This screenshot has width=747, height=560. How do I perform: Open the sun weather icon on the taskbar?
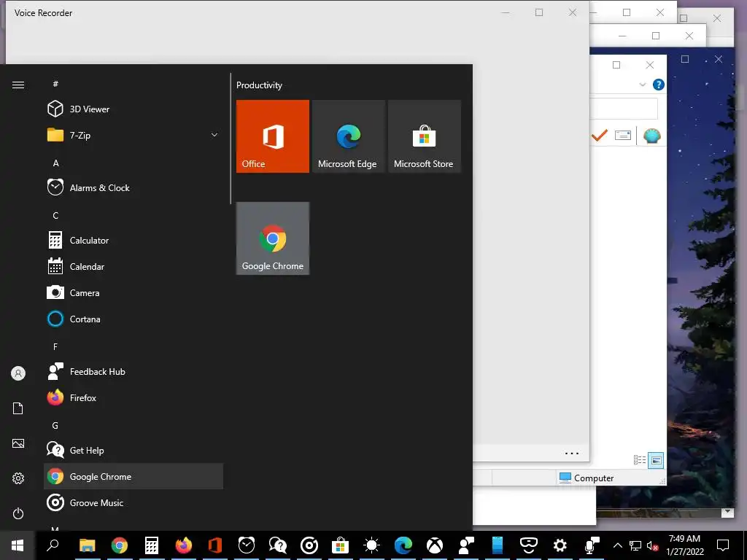click(371, 545)
